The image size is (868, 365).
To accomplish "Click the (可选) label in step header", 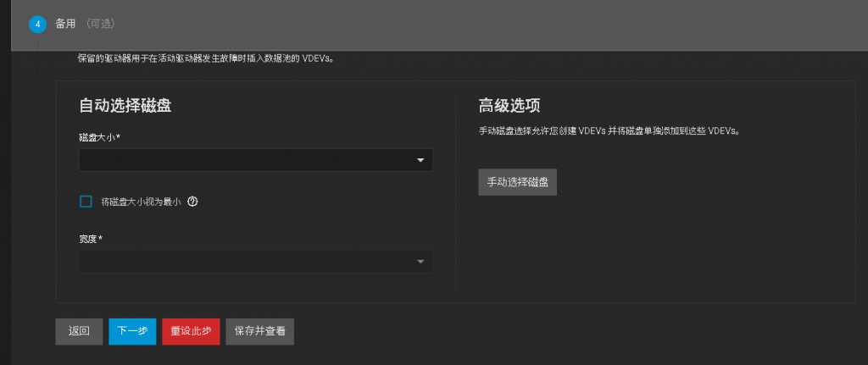I will pyautogui.click(x=99, y=25).
